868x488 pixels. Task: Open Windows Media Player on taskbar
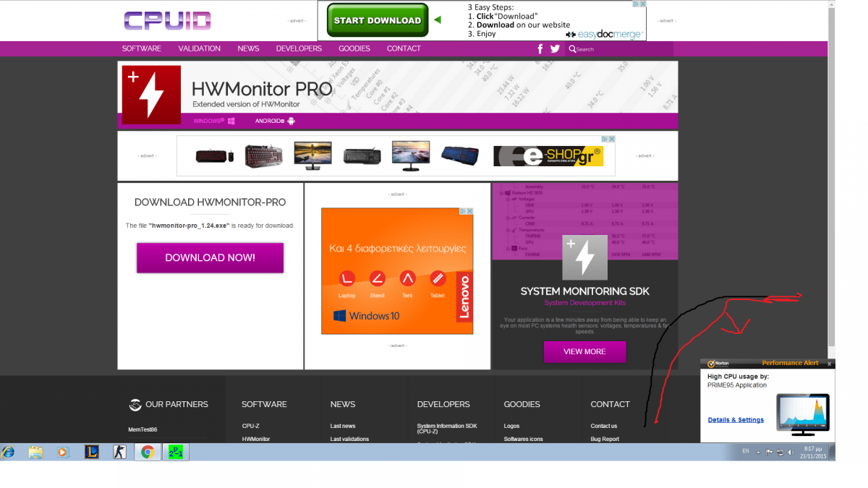[x=62, y=453]
